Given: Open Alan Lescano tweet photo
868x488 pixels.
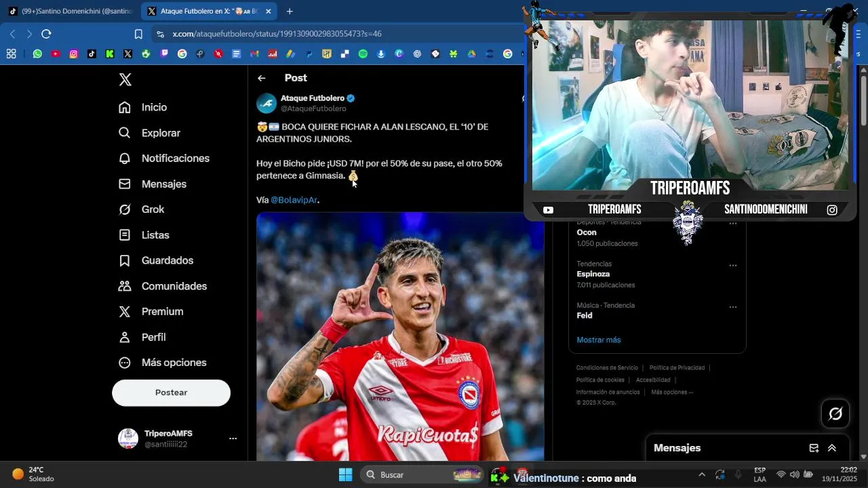Looking at the screenshot, I should tap(400, 337).
